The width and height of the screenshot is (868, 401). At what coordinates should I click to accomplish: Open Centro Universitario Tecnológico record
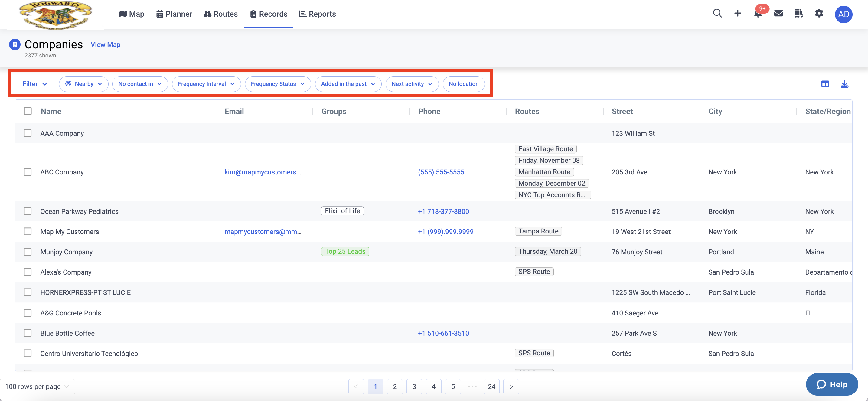click(x=89, y=353)
